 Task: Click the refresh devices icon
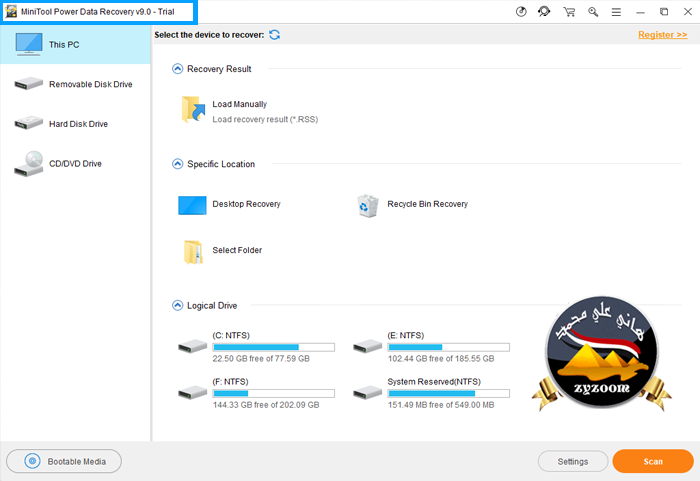(275, 35)
